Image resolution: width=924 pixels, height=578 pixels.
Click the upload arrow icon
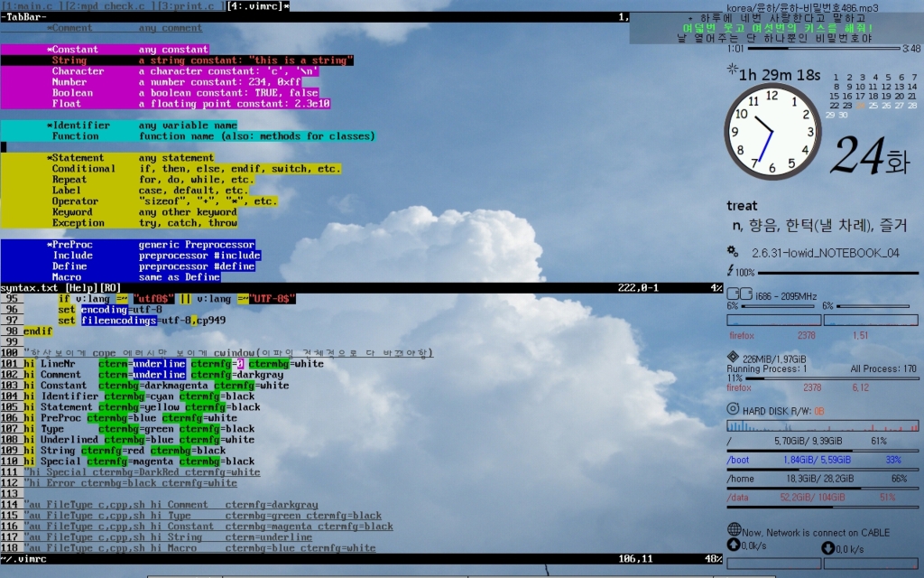[x=734, y=545]
